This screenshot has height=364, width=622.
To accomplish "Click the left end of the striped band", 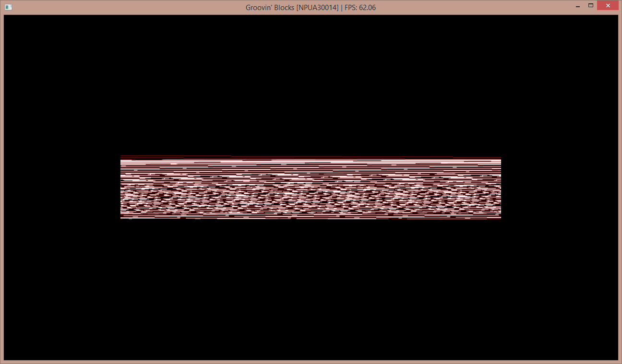I will click(123, 188).
